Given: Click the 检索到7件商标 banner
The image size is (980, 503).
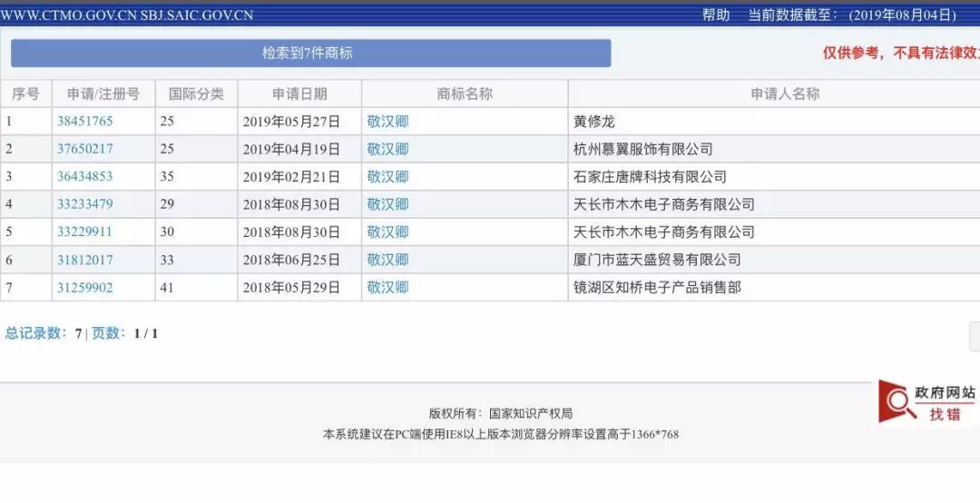Looking at the screenshot, I should click(x=310, y=54).
